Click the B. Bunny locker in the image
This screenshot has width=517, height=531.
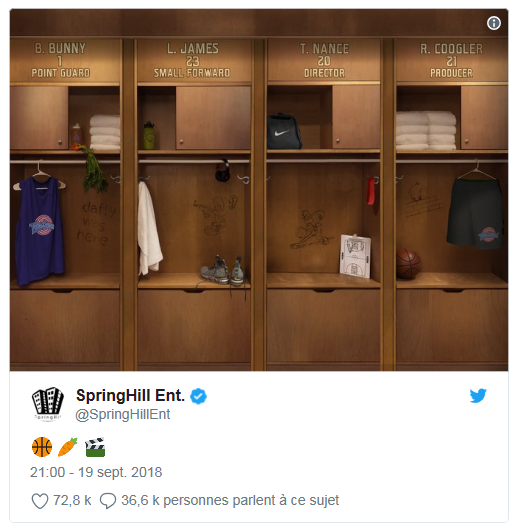[65, 205]
